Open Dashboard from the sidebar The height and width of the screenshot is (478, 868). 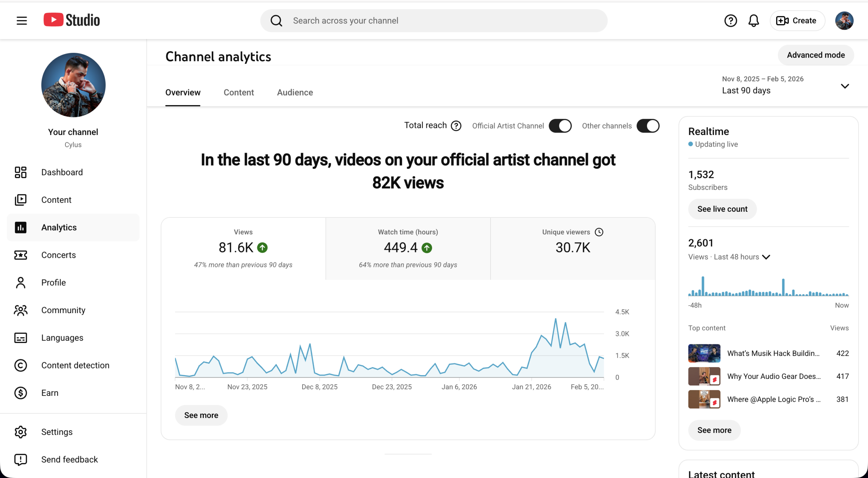click(73, 172)
